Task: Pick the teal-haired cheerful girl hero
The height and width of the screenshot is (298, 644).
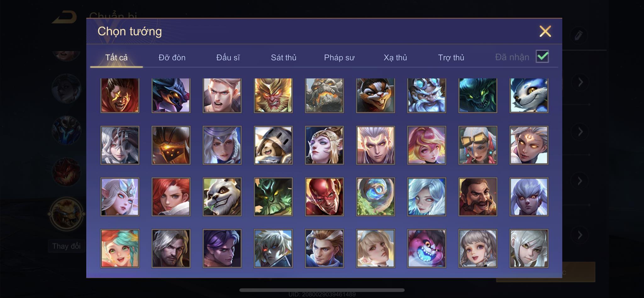Action: (x=120, y=248)
